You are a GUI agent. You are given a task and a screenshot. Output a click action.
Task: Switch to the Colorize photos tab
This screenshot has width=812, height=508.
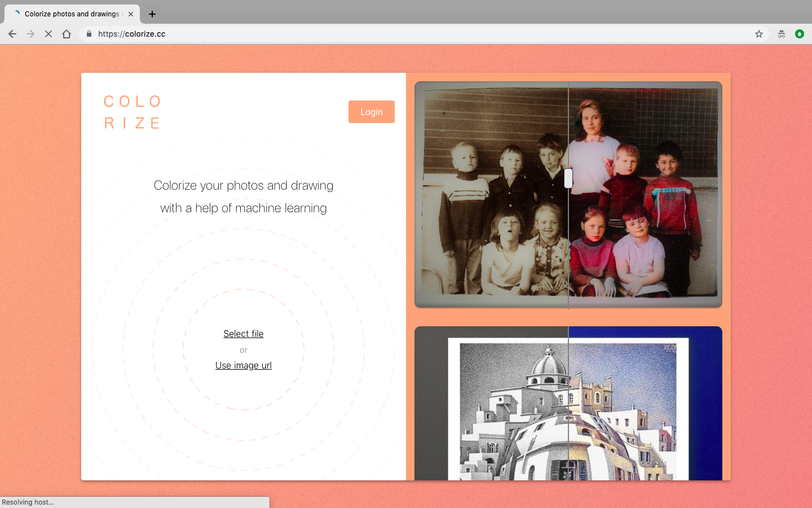click(x=70, y=14)
